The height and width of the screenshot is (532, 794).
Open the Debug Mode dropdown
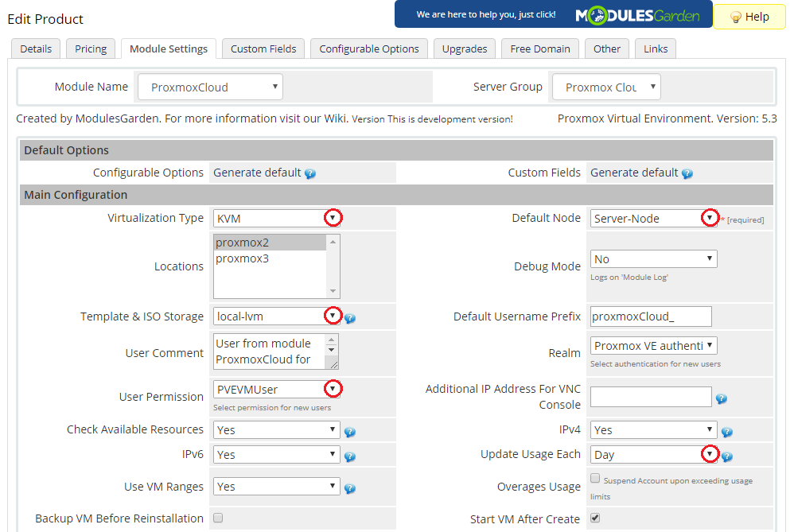(x=654, y=258)
